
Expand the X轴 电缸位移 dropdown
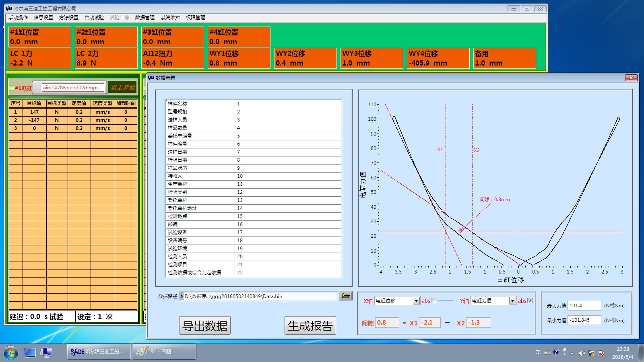(416, 301)
